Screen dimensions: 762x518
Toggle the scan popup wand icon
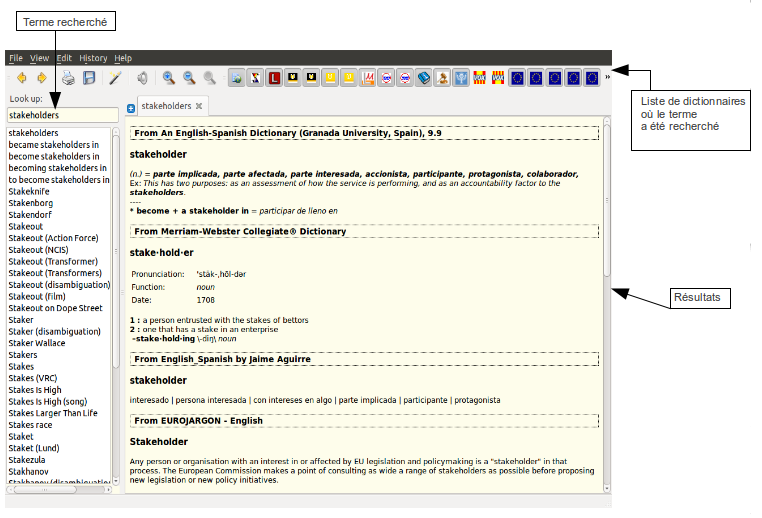pos(115,78)
